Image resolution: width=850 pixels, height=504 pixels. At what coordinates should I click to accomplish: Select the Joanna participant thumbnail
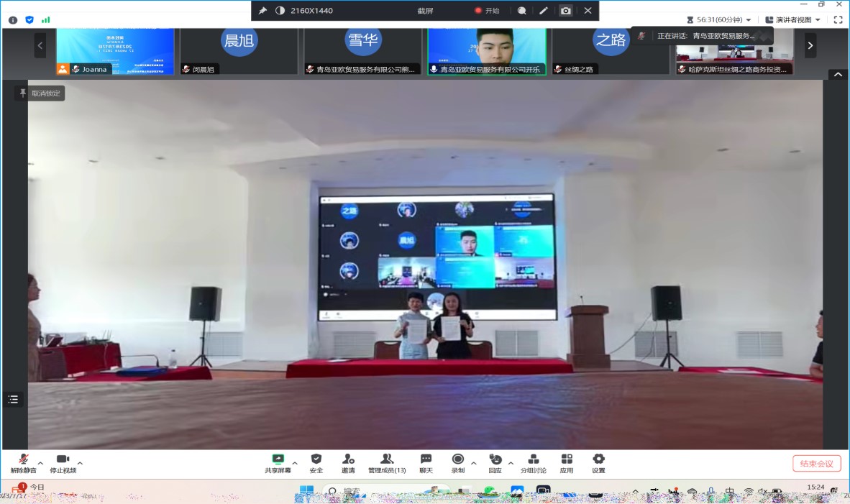(x=115, y=50)
